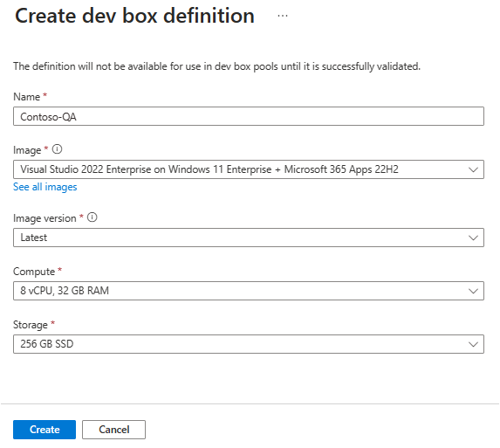The image size is (500, 448).
Task: Expand the Compute chevron arrow
Action: click(473, 291)
